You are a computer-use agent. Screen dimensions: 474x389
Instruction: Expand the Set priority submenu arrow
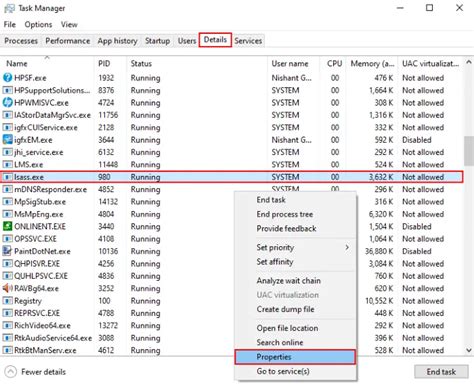tap(347, 247)
